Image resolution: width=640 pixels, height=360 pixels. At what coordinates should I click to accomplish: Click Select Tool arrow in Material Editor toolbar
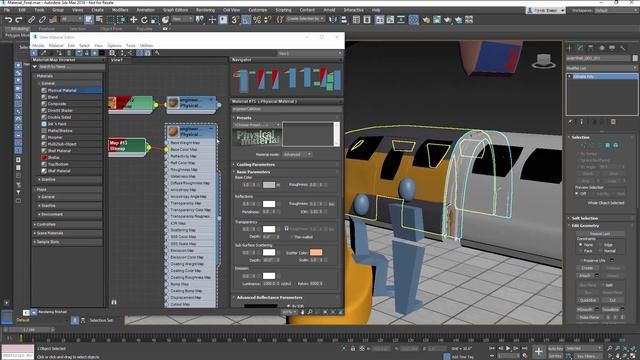tap(34, 53)
